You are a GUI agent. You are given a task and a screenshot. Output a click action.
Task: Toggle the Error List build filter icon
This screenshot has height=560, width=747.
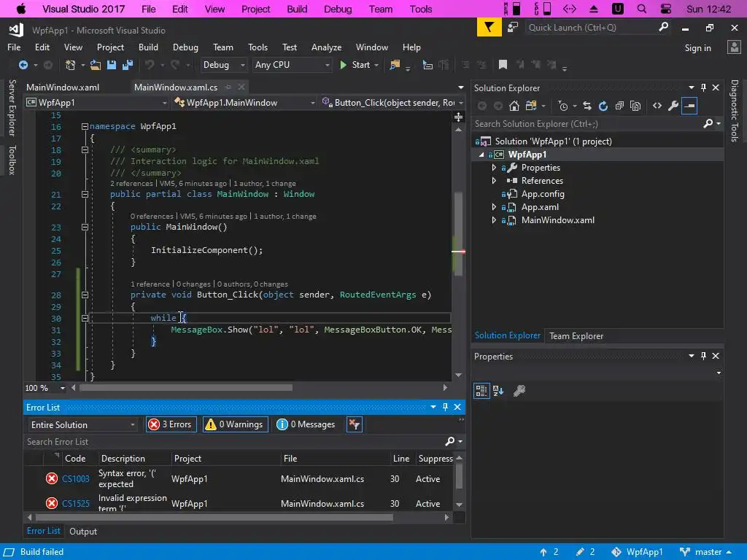[x=354, y=424]
